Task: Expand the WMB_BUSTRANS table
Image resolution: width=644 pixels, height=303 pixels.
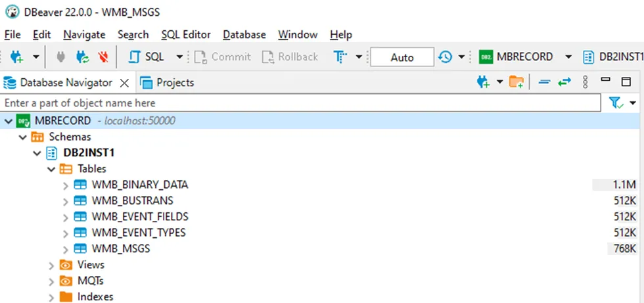Action: 65,202
